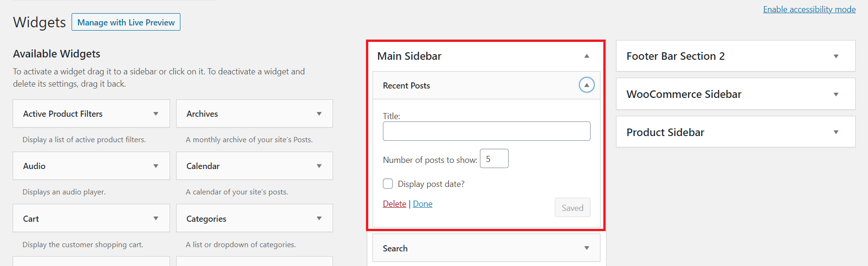This screenshot has width=868, height=266.
Task: Expand the Calendar widget arrow
Action: (319, 166)
